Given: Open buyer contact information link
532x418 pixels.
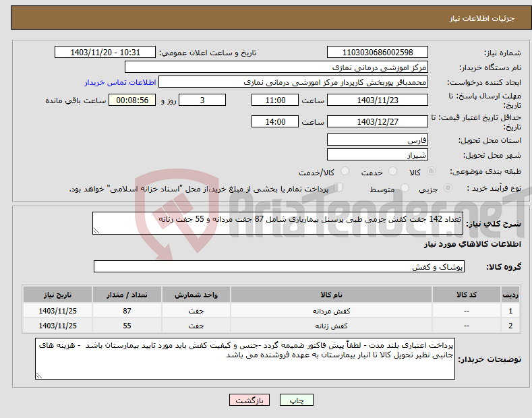Looking at the screenshot, I should point(120,82).
